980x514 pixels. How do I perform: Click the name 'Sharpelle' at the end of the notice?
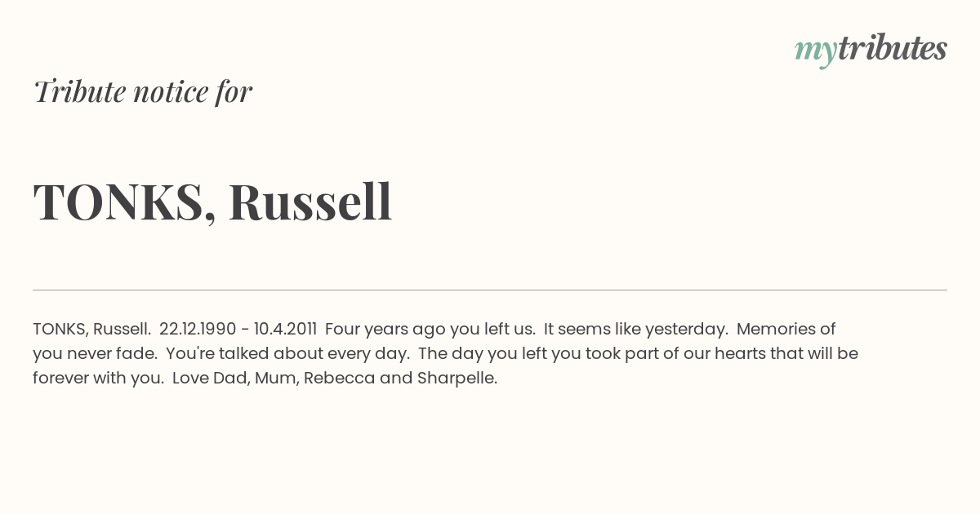pos(457,379)
